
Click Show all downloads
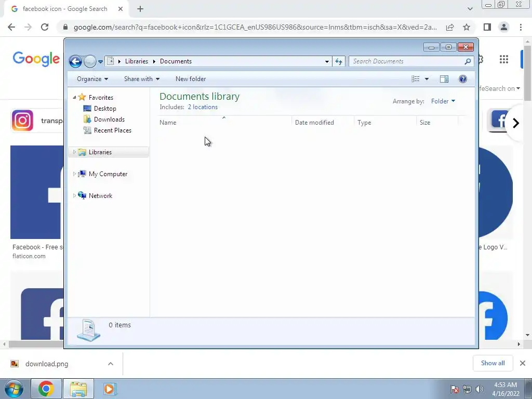point(493,363)
